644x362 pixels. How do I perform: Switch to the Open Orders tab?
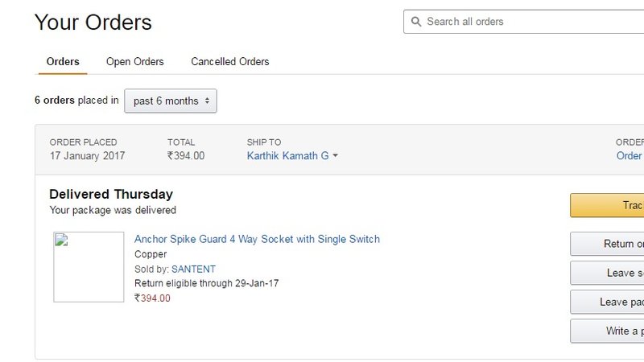point(134,62)
